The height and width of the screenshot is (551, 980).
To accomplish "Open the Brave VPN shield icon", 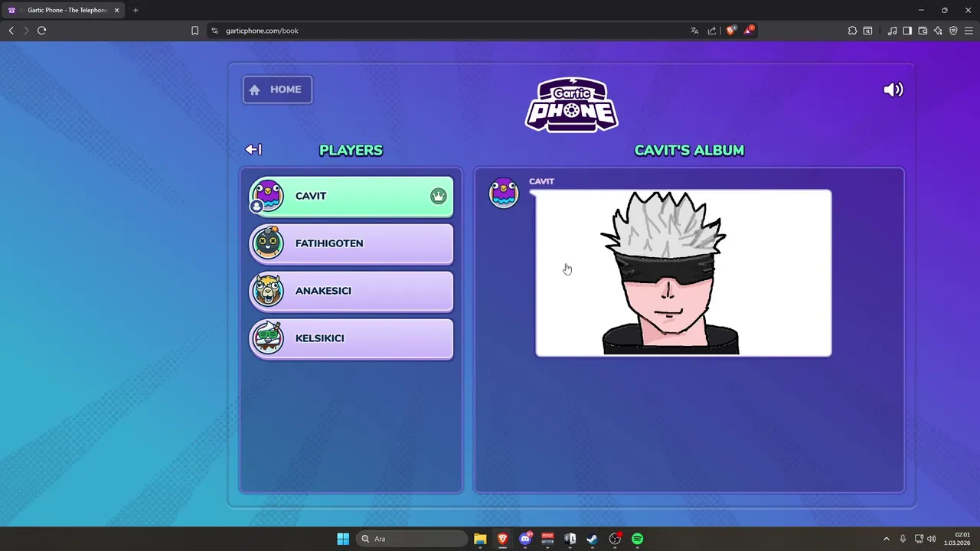I will 953,31.
